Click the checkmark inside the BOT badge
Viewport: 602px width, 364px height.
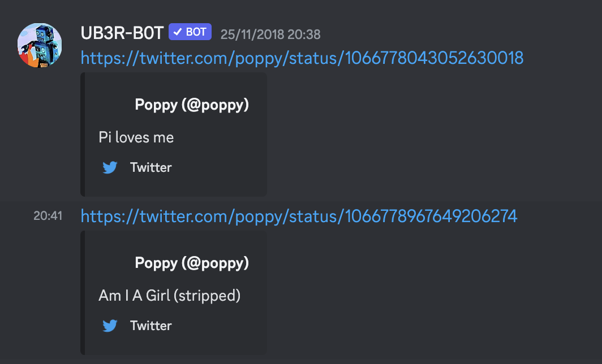point(178,32)
